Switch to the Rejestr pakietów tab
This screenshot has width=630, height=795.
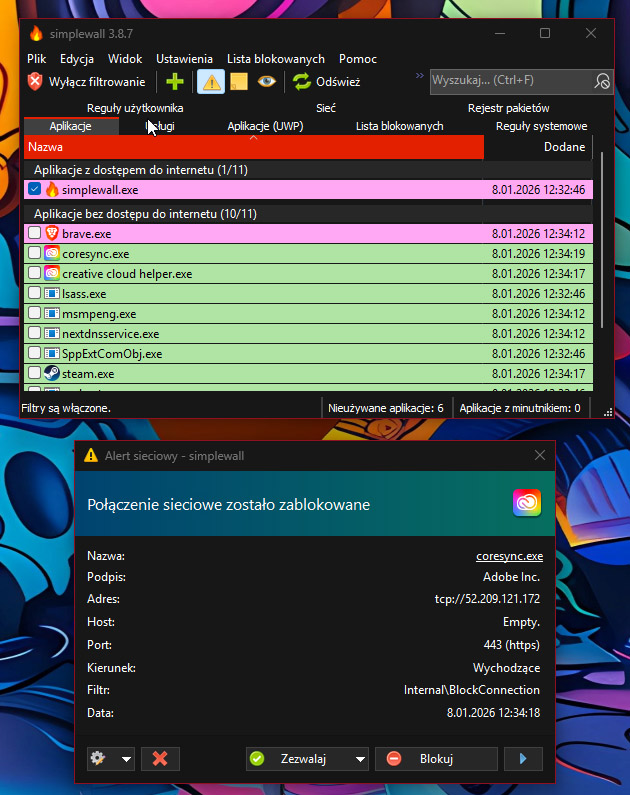point(508,108)
